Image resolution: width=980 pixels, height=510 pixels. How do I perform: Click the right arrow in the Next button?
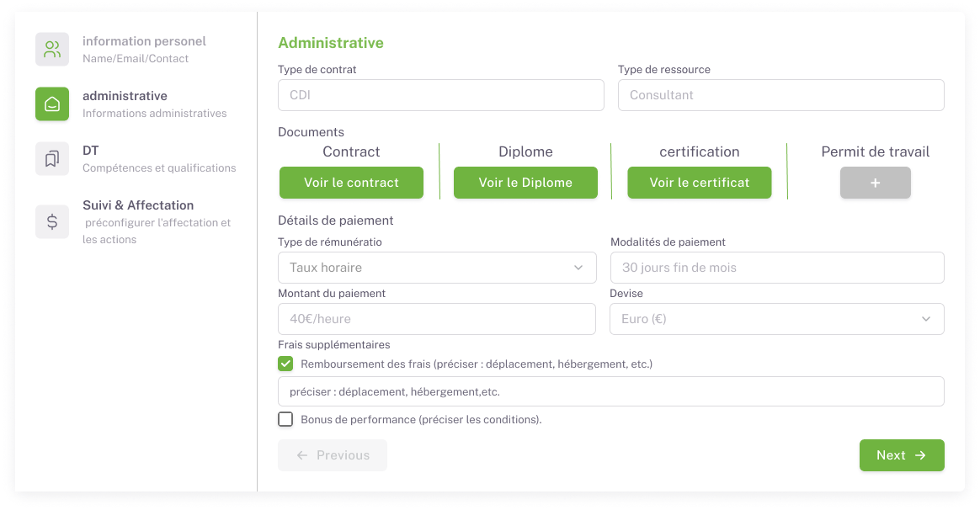(920, 455)
